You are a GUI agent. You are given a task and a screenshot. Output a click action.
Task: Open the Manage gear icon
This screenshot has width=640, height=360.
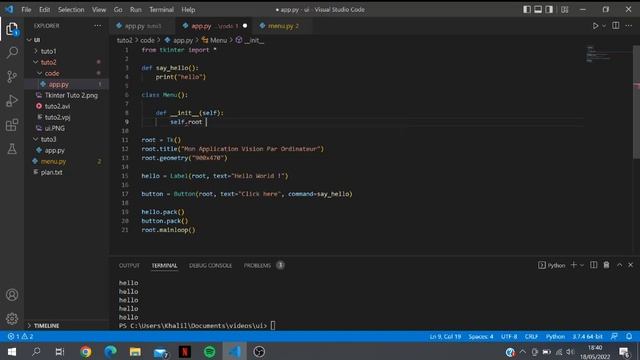(x=12, y=318)
